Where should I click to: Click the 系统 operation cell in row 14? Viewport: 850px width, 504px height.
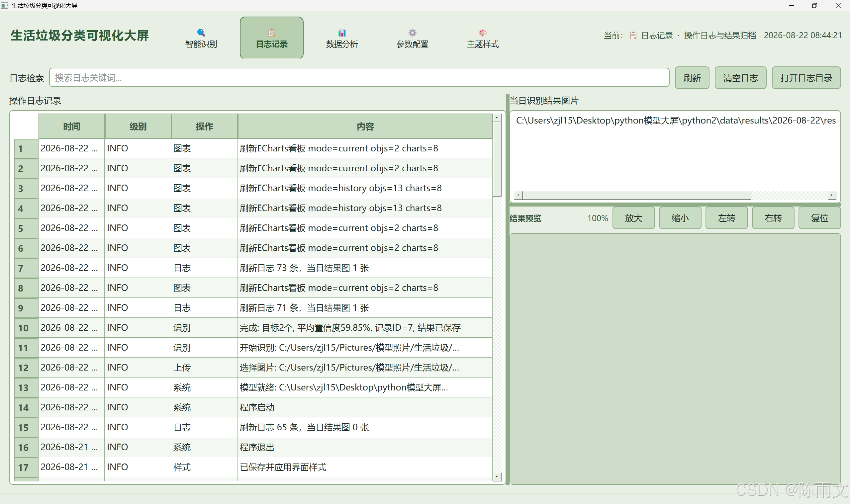(204, 407)
